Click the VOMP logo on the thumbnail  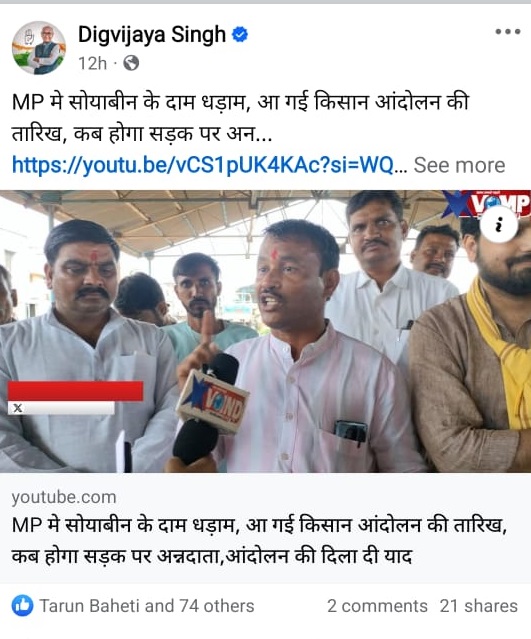pos(487,204)
